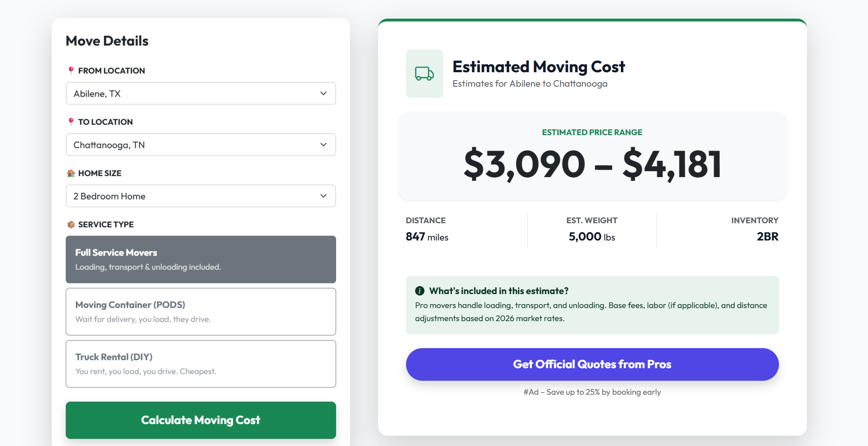Open the FROM LOCATION dropdown
Viewport: 868px width, 446px height.
[200, 93]
